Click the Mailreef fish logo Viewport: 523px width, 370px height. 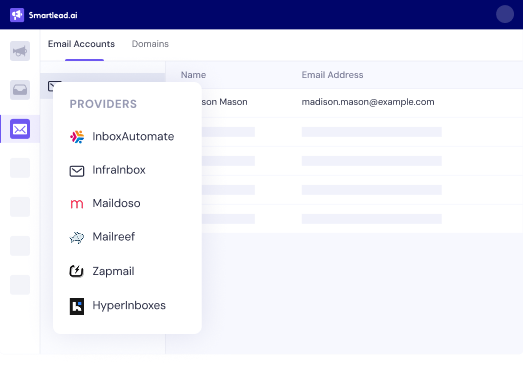point(77,237)
